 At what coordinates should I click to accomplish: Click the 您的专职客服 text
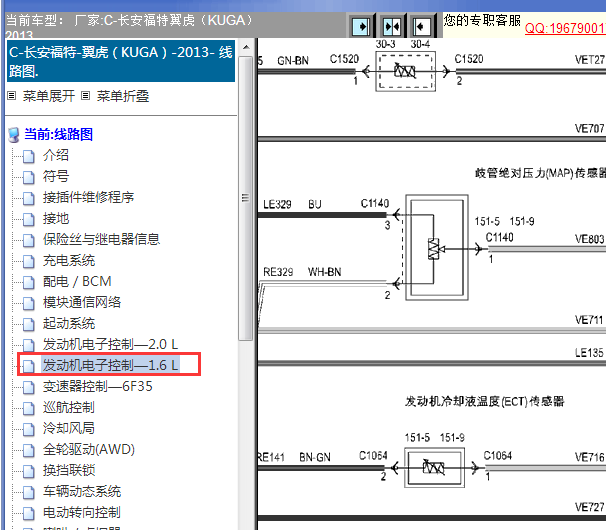click(482, 20)
